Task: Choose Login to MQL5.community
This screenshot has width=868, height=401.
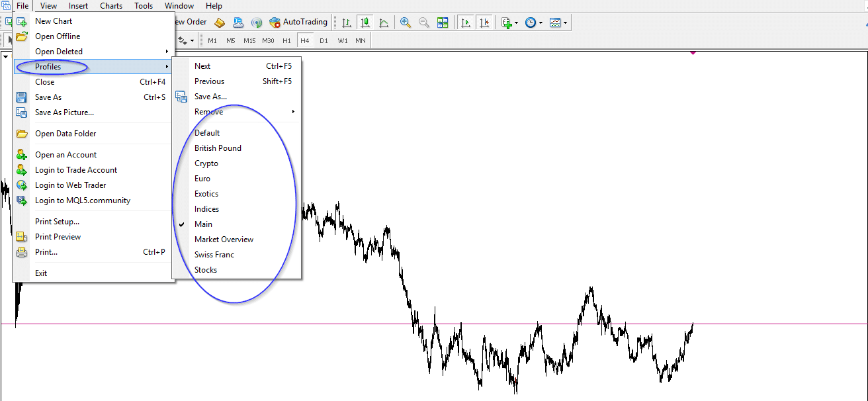Action: point(93,200)
